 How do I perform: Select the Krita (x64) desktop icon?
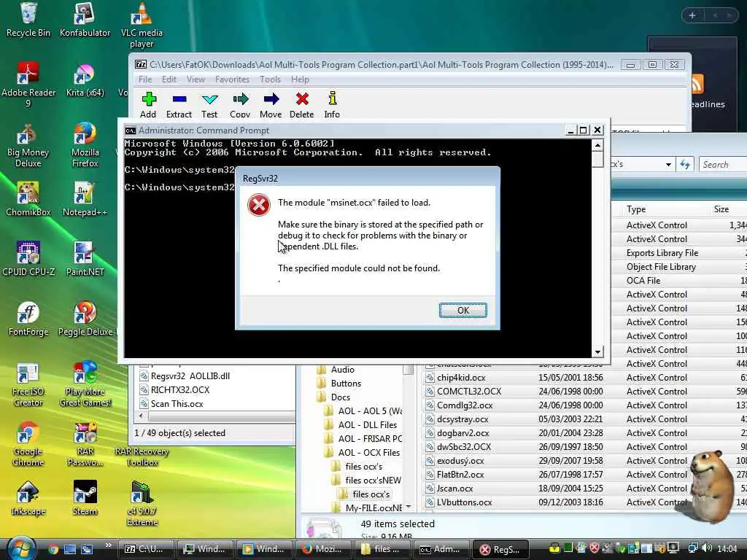(x=85, y=79)
